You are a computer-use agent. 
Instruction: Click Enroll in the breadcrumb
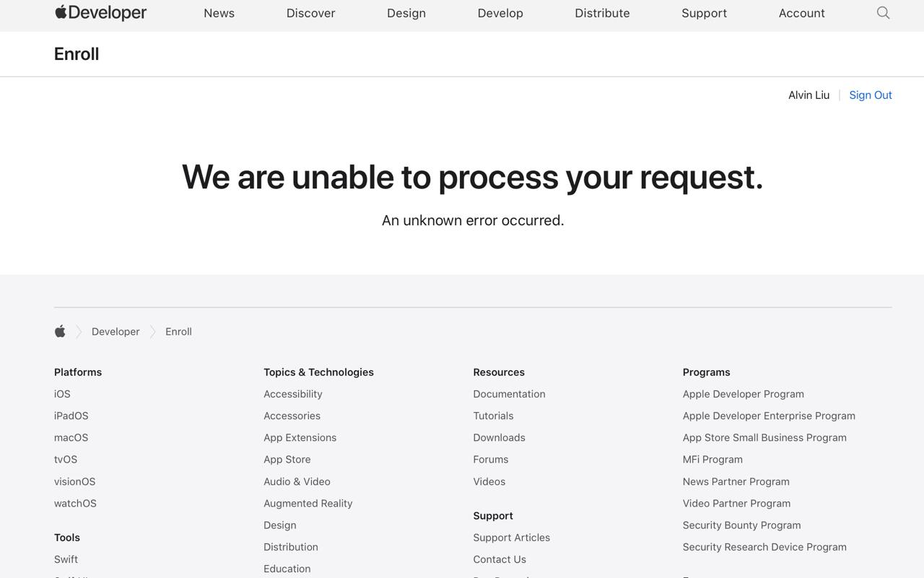click(x=178, y=331)
